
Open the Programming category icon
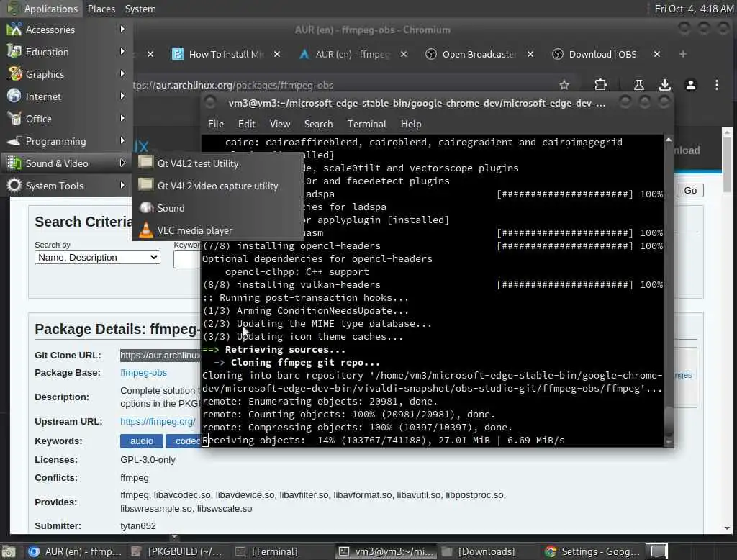click(14, 140)
